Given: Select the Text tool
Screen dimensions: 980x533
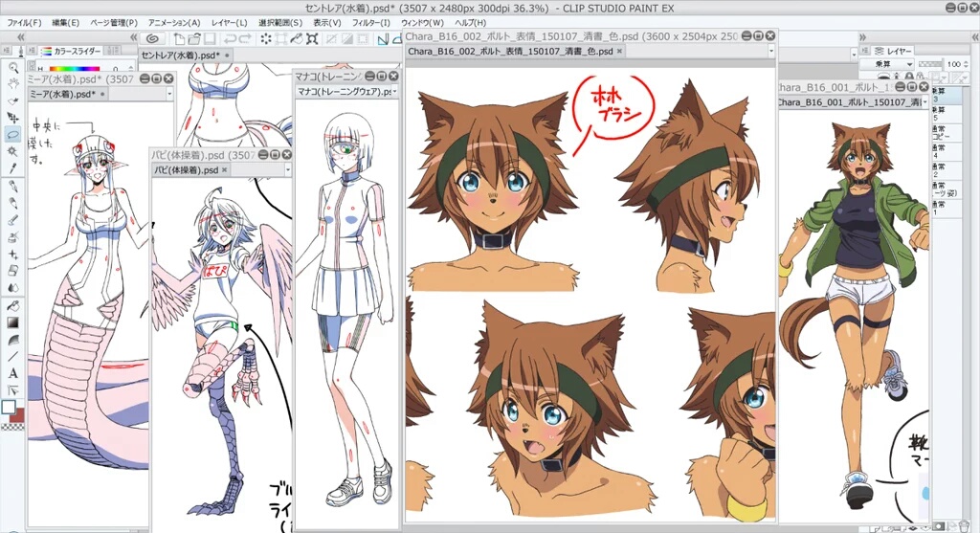Looking at the screenshot, I should tap(12, 373).
